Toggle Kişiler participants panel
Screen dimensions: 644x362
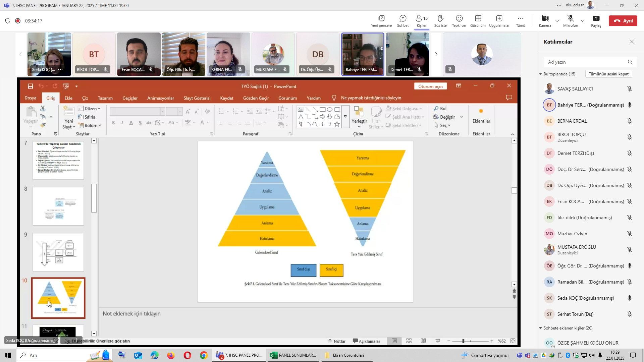click(422, 21)
